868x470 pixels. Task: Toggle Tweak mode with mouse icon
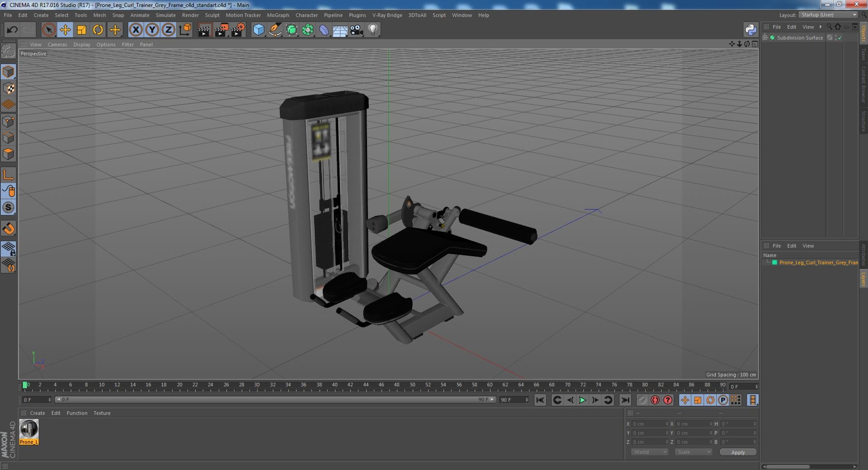[x=8, y=191]
